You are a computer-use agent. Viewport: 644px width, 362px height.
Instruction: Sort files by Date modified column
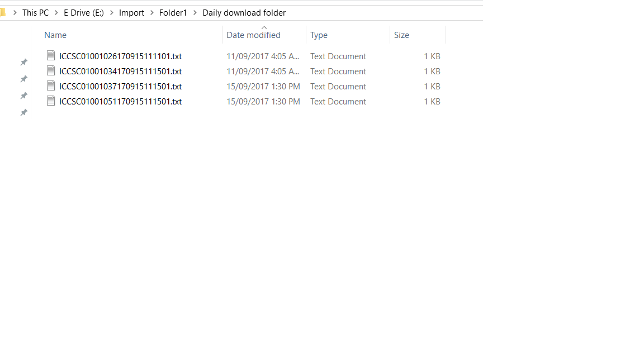[x=253, y=35]
